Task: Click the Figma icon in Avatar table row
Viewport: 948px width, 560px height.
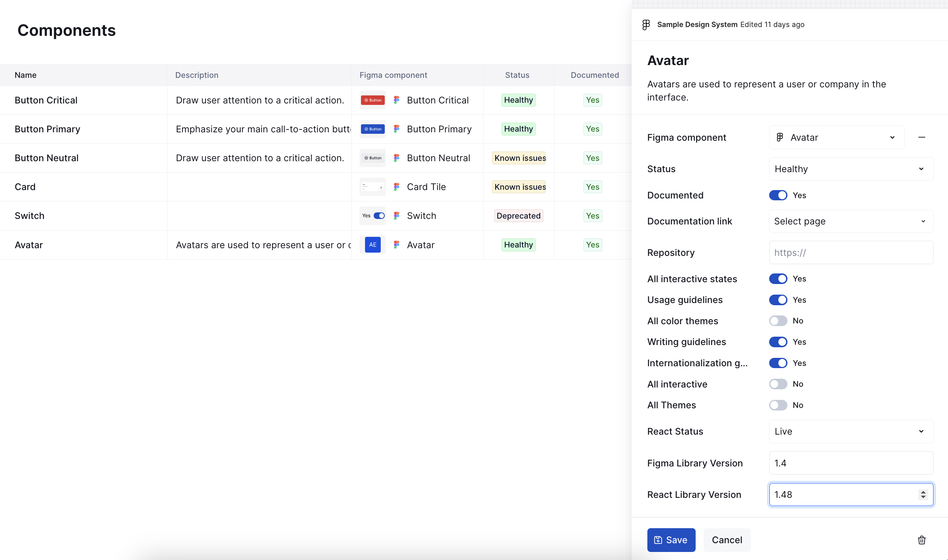Action: (x=396, y=245)
